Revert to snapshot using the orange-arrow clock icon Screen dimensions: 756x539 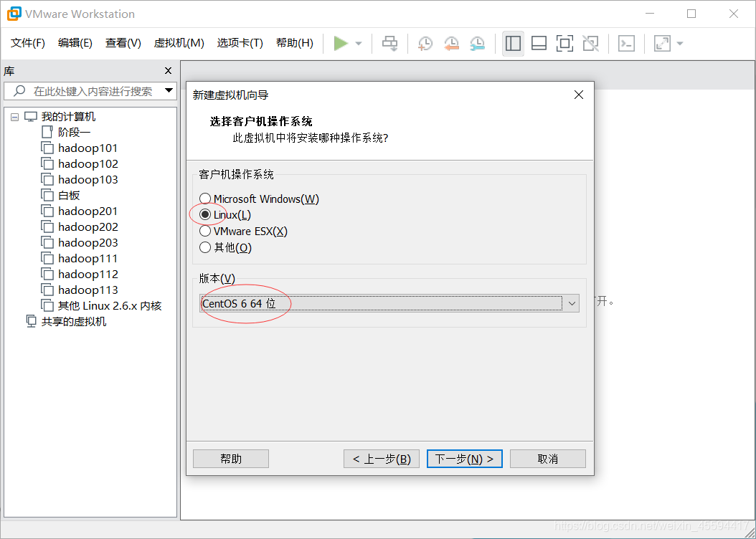coord(451,43)
